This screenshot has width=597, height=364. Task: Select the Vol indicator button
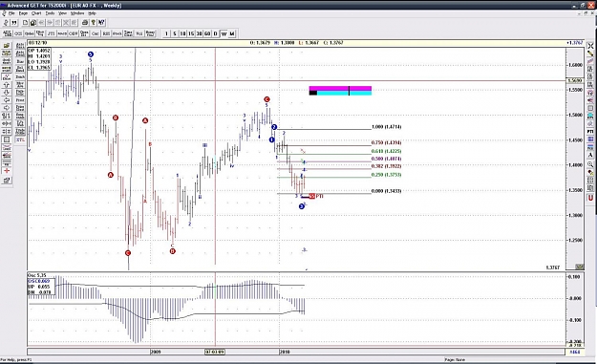click(x=139, y=33)
